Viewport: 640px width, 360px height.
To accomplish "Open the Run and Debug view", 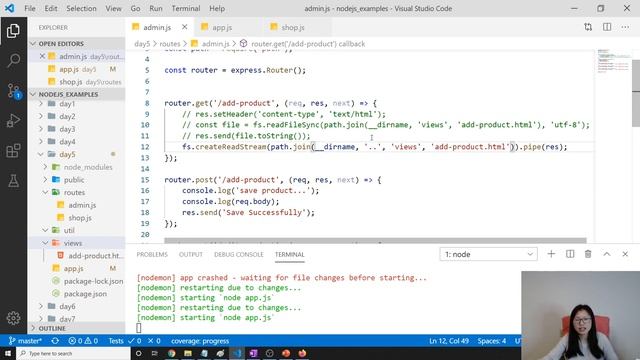I will (x=13, y=121).
